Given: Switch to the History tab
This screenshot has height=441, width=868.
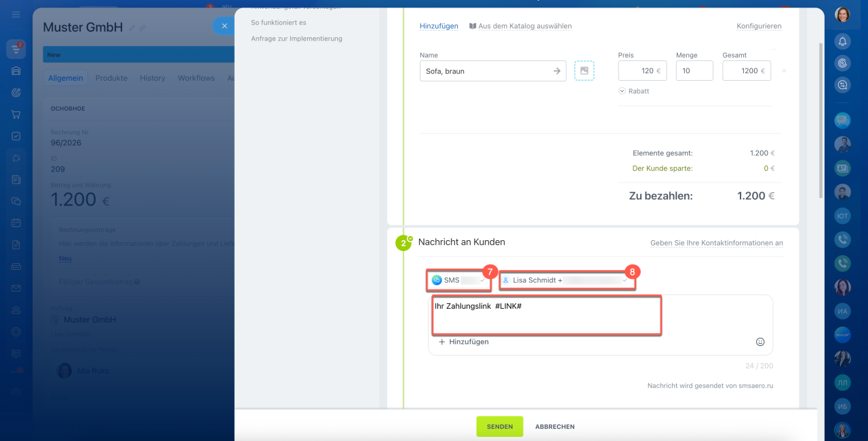Looking at the screenshot, I should click(x=153, y=78).
